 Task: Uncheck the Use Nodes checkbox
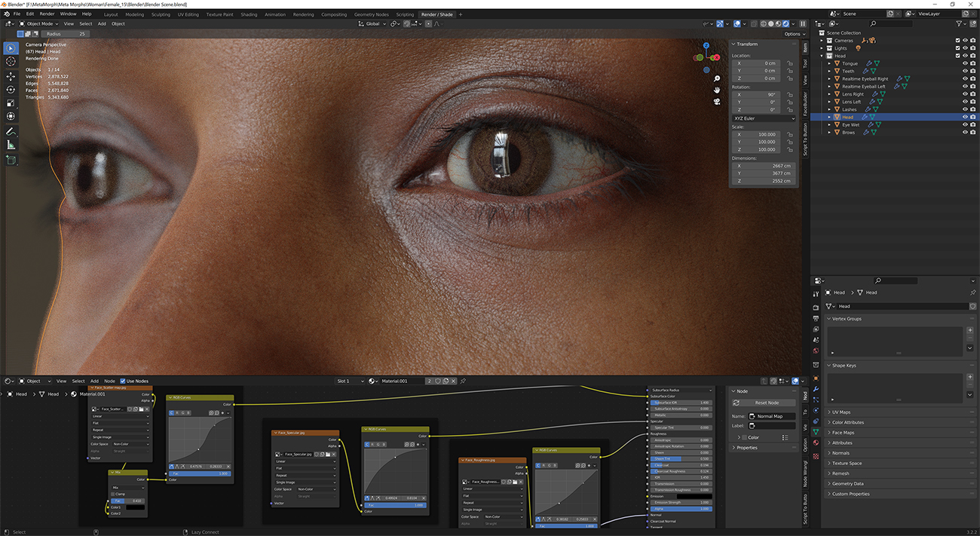(122, 381)
